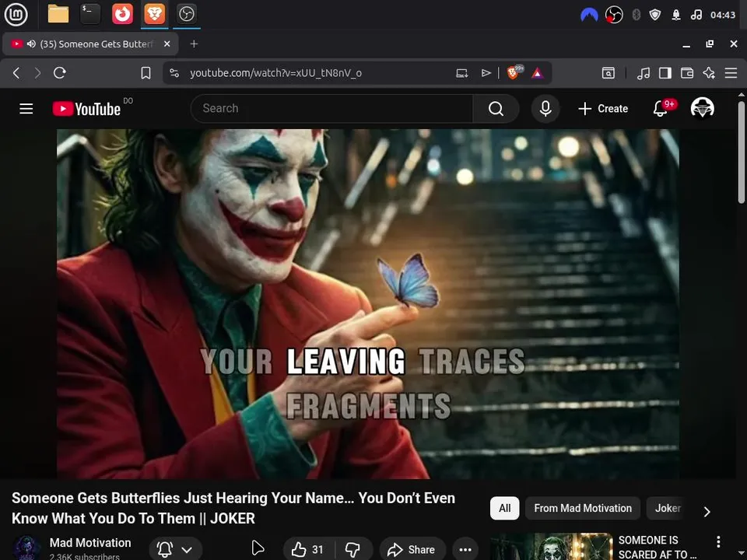747x560 pixels.
Task: Search with your voice microphone button
Action: pos(545,109)
